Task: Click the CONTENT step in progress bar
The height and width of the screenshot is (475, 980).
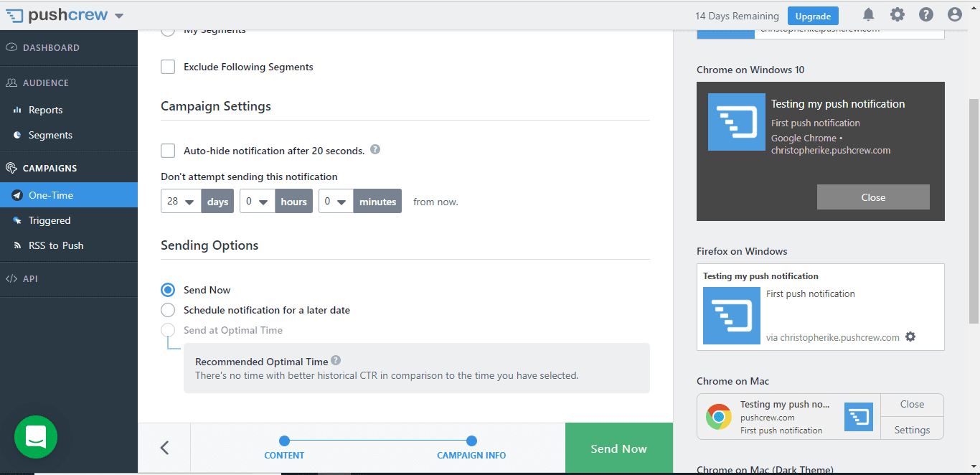Action: [284, 449]
